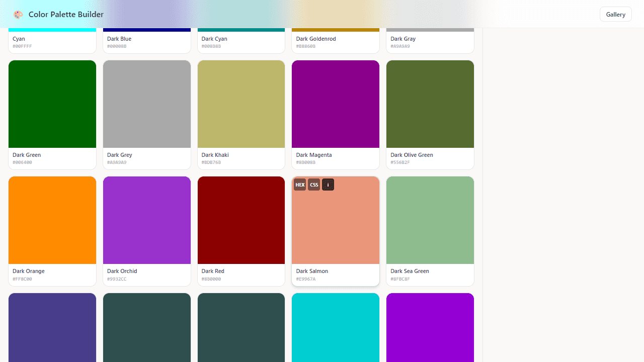
Task: Select the Dark Khaki color swatch
Action: [x=241, y=104]
